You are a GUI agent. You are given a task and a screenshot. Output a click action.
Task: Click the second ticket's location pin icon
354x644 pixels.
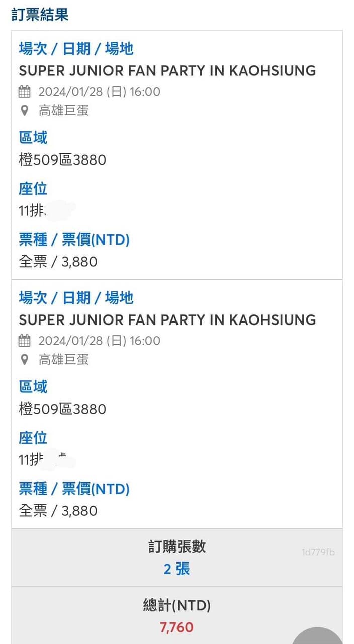coord(23,360)
